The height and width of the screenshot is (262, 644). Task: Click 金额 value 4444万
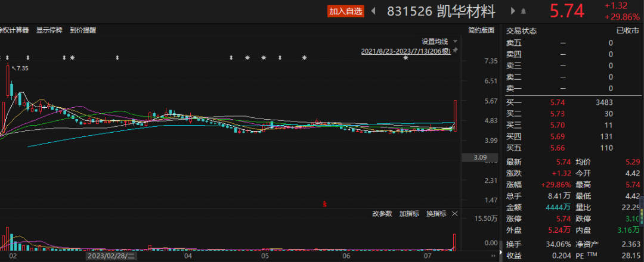point(559,207)
